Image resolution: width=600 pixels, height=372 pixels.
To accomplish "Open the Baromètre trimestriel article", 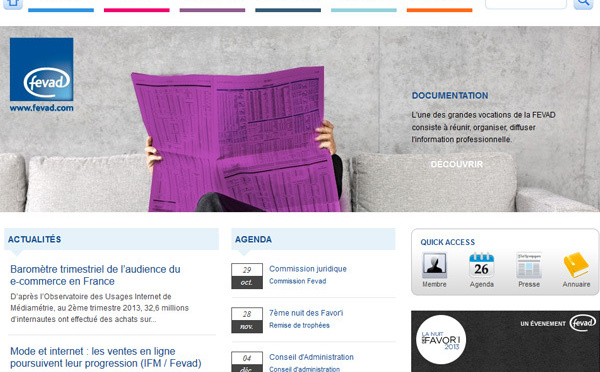I will (95, 275).
